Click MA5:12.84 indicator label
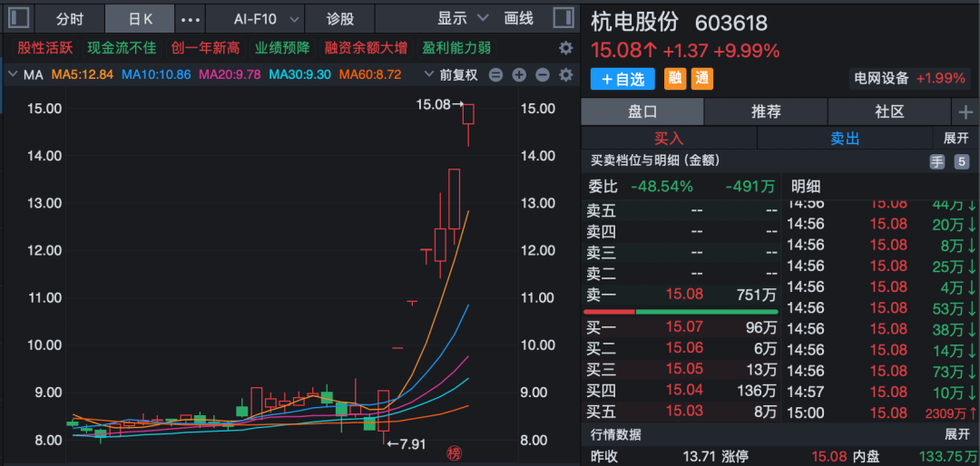Image resolution: width=980 pixels, height=466 pixels. coord(82,75)
